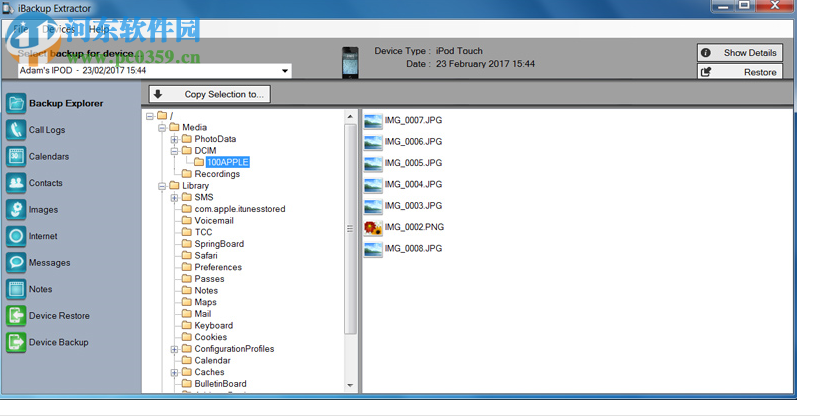
Task: Click the tree scrollbar down arrow
Action: click(350, 386)
